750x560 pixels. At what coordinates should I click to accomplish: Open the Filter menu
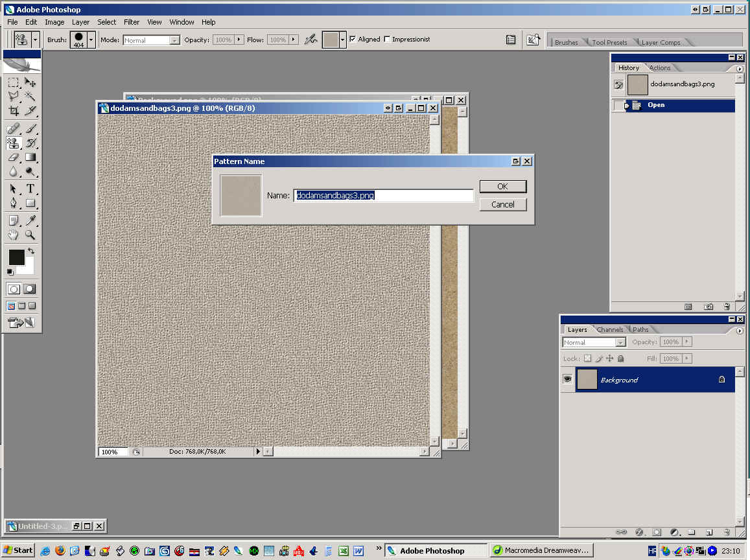[132, 22]
